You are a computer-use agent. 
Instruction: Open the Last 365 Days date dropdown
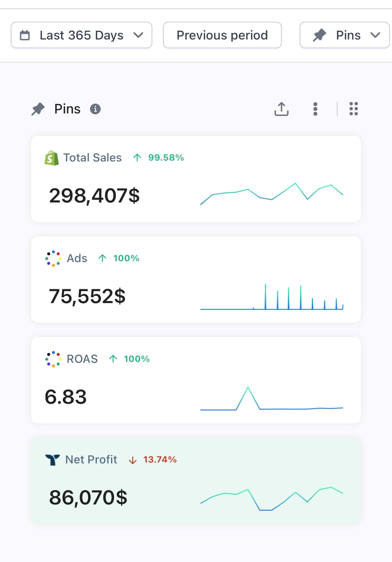pos(81,35)
